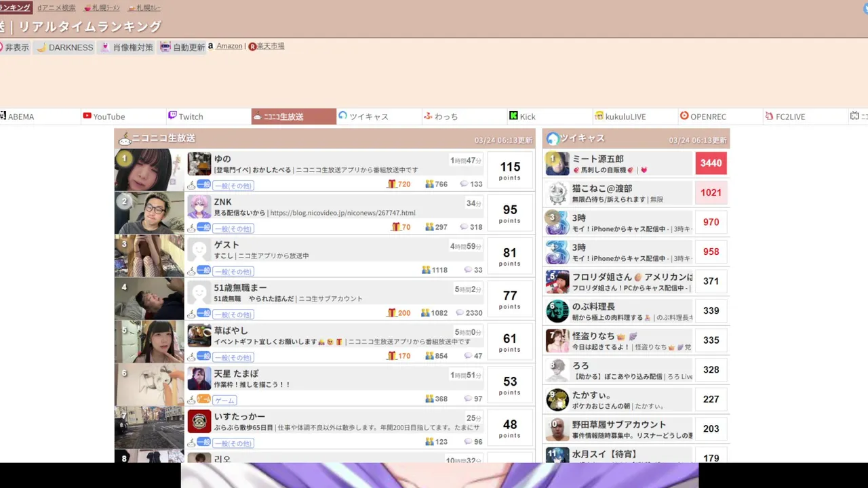
Task: Click the viewers icon showing 766
Action: tap(429, 184)
